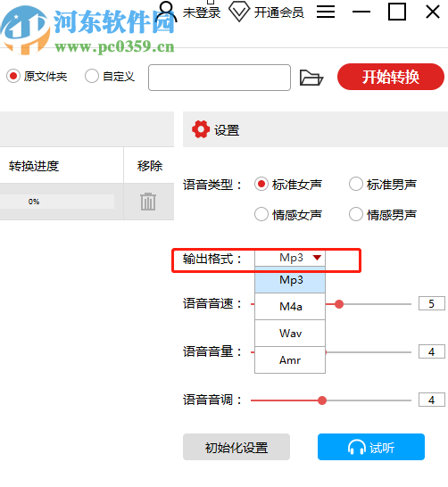Click the 语音音速 slider handle
Image resolution: width=448 pixels, height=487 pixels.
click(x=339, y=304)
